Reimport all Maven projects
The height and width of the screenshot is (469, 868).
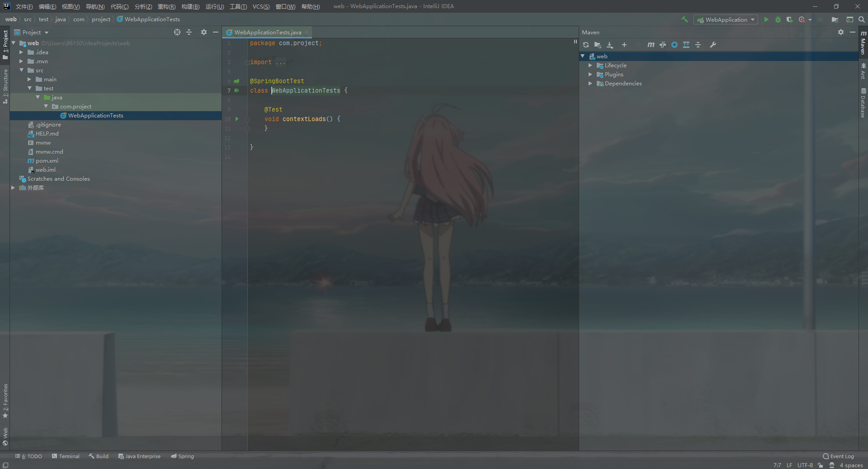point(586,45)
